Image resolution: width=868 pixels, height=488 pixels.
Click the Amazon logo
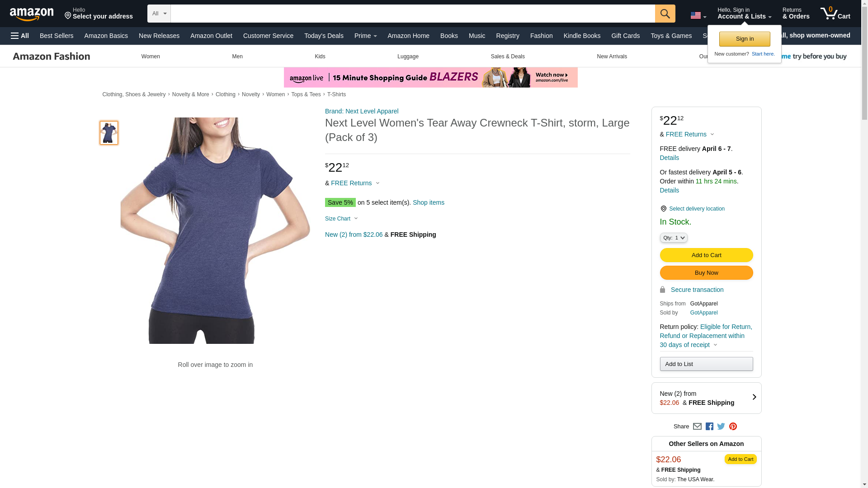pos(32,14)
